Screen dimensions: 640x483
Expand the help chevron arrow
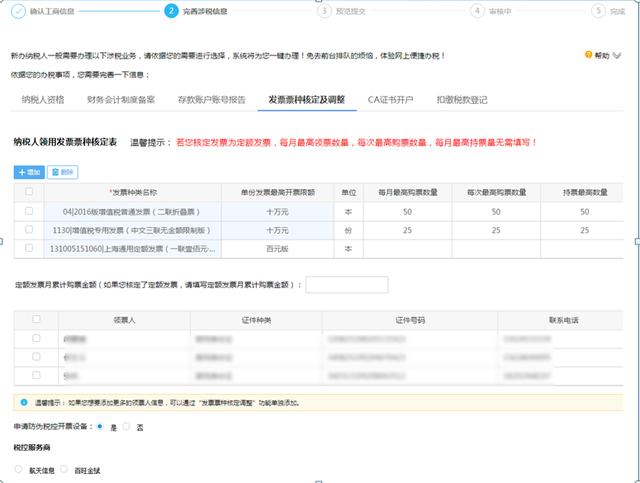[x=617, y=56]
